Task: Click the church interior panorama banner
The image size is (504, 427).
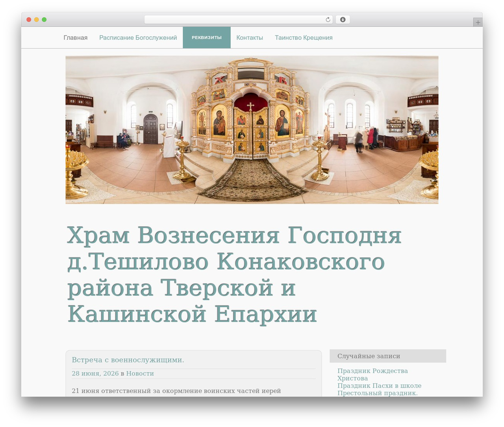Action: 252,130
